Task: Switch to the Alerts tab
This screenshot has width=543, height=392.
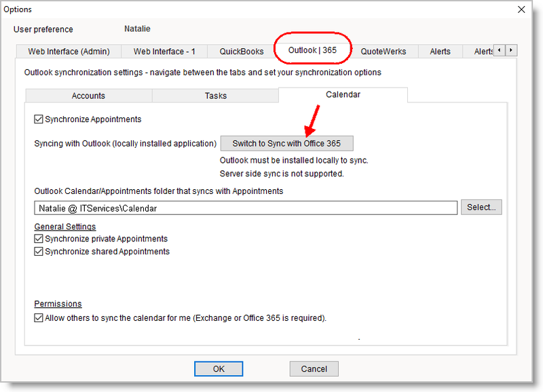Action: tap(440, 51)
